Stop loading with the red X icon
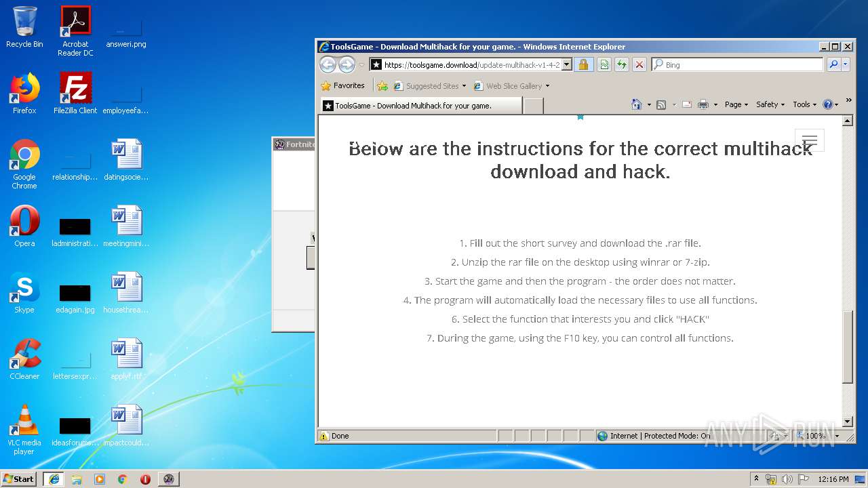This screenshot has height=488, width=868. click(639, 64)
